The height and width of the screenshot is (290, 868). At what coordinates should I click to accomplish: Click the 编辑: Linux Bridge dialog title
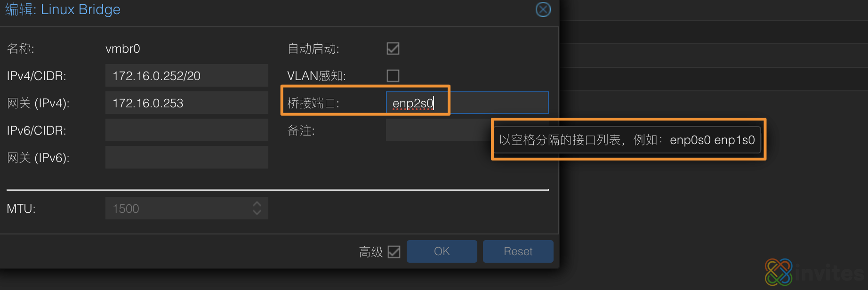[63, 9]
